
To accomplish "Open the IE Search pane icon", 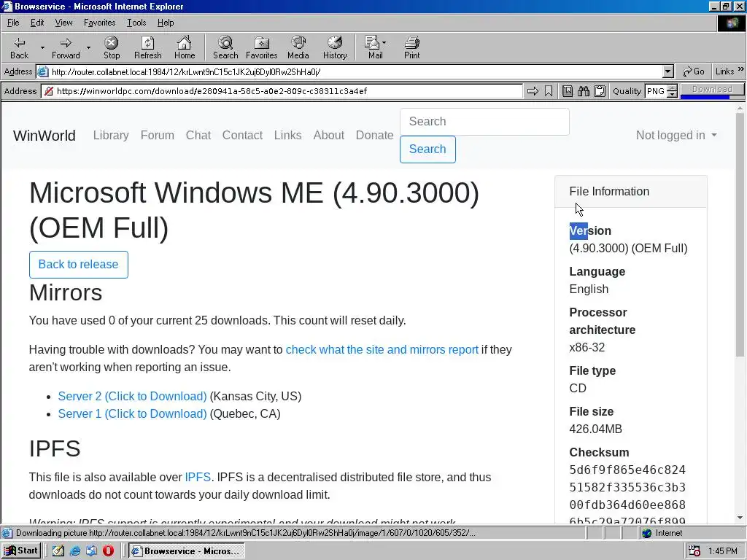I will [x=225, y=43].
